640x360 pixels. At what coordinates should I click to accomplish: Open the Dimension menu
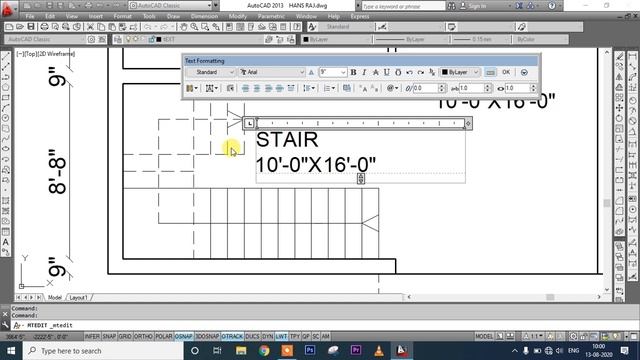pyautogui.click(x=204, y=16)
